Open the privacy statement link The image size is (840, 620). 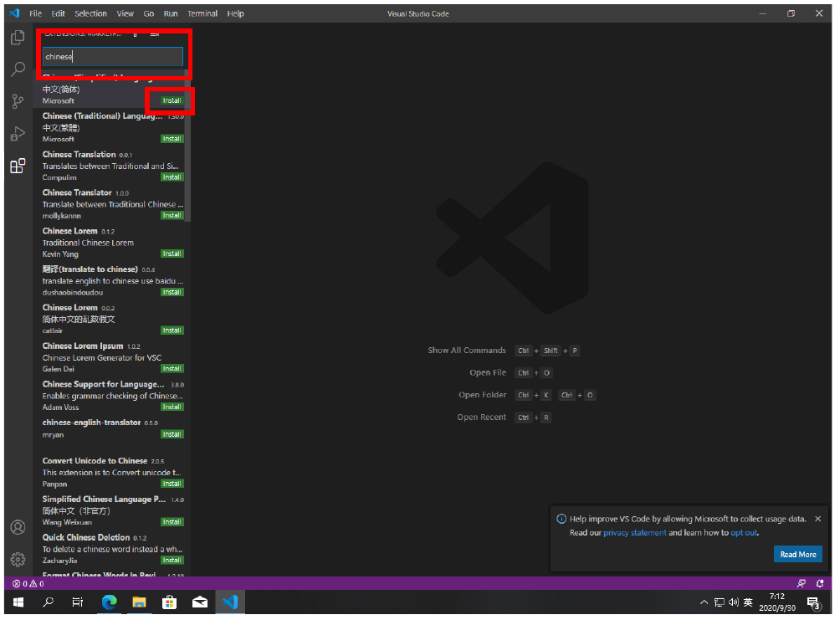coord(634,532)
